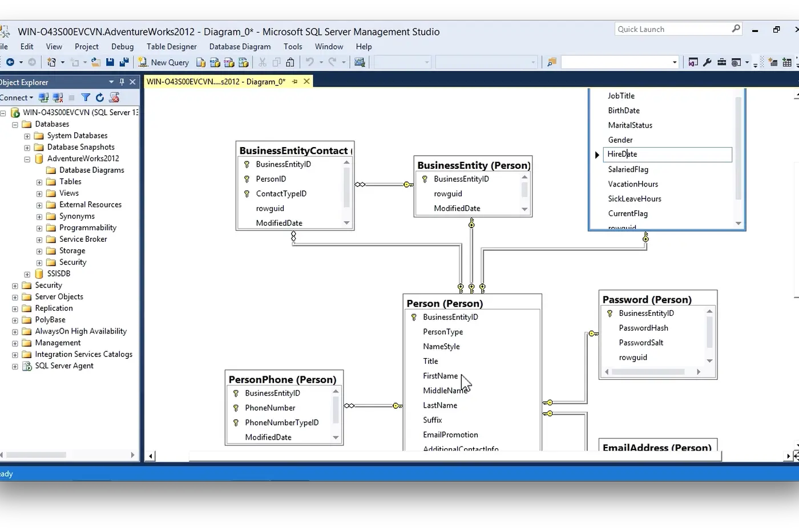Select PhoneNumber column in PersonPhone table

[270, 408]
